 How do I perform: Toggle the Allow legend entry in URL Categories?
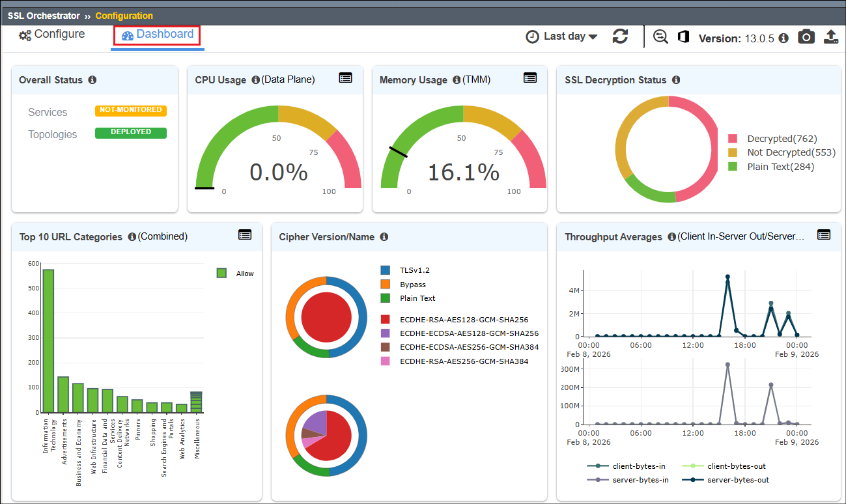(x=235, y=273)
